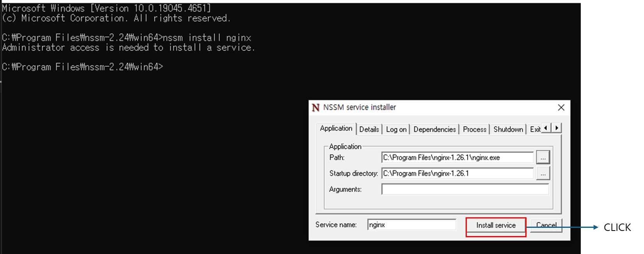Click the Service name label
Image resolution: width=644 pixels, height=254 pixels.
click(336, 225)
